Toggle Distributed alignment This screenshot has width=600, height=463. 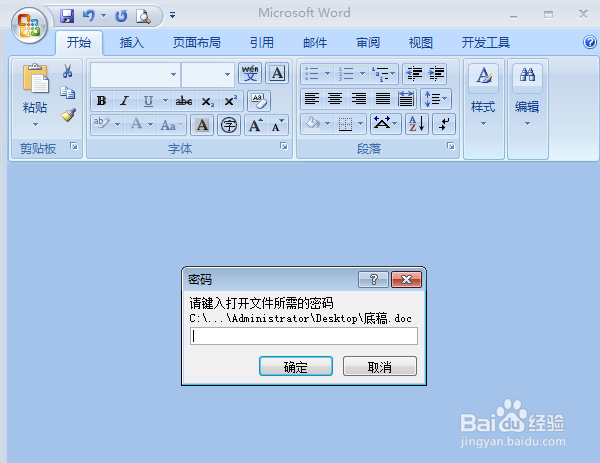pyautogui.click(x=406, y=99)
